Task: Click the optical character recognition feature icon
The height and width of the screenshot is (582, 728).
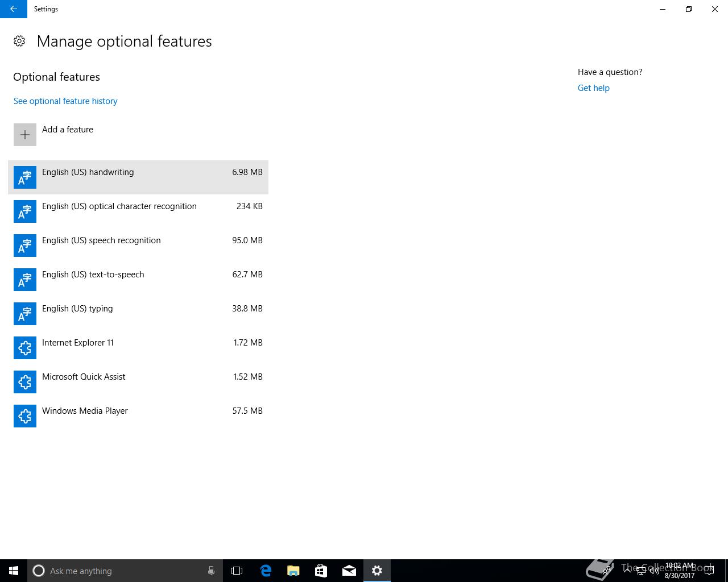Action: (25, 211)
